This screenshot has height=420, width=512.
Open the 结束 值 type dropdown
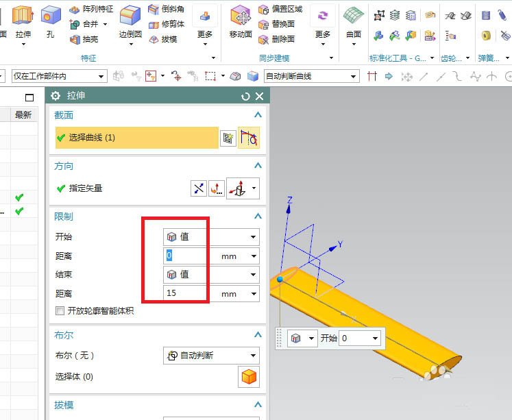(x=211, y=275)
